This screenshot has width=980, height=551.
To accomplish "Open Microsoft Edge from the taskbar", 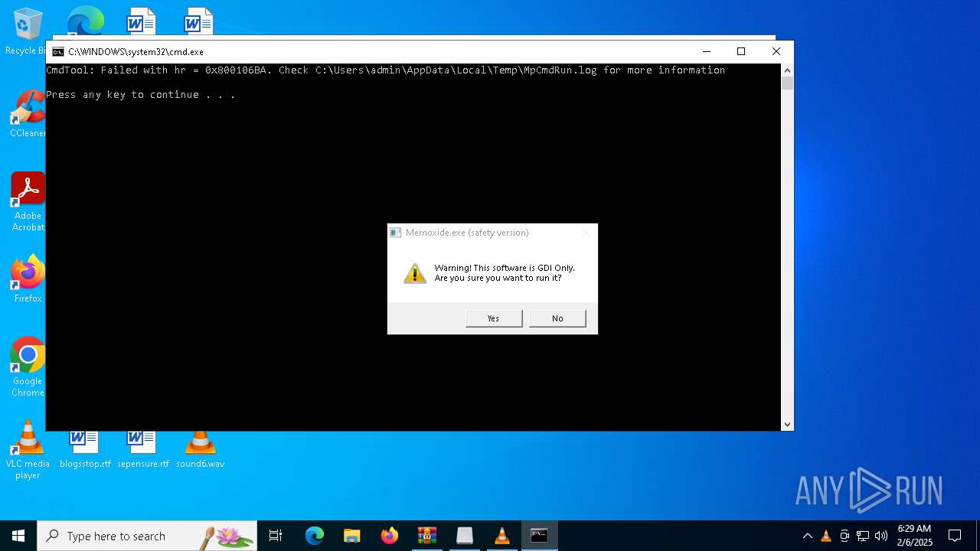I will tap(315, 536).
